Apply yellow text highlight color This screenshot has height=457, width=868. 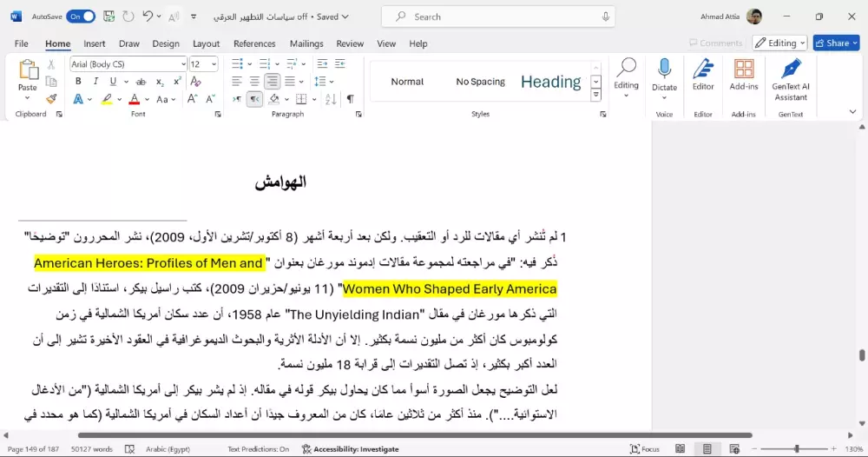point(107,100)
